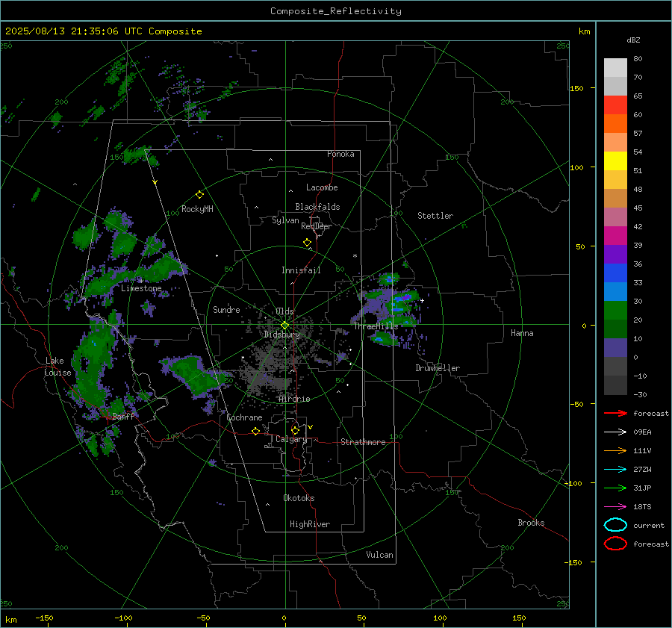
Task: Click the 42 dBZ magenta legend swatch
Action: click(615, 235)
